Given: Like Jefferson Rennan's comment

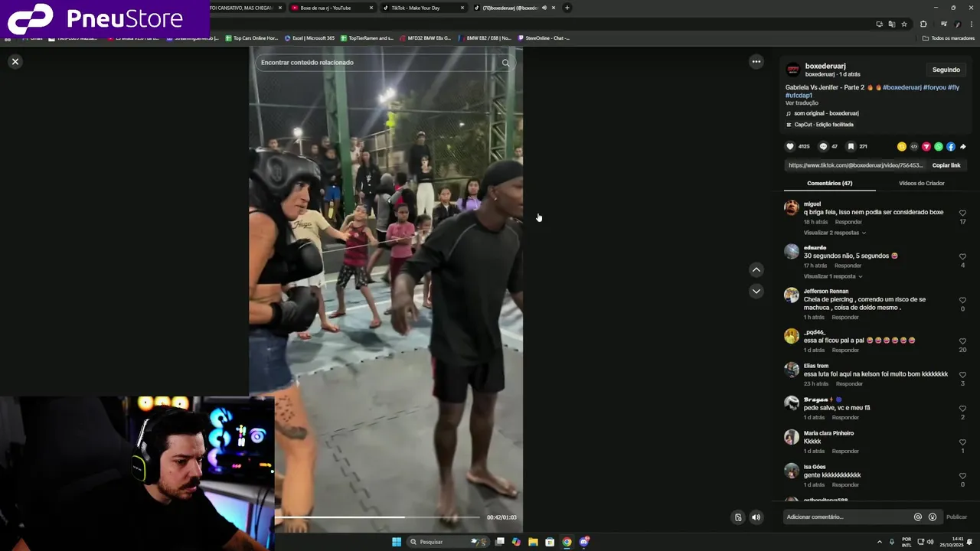Looking at the screenshot, I should point(962,300).
